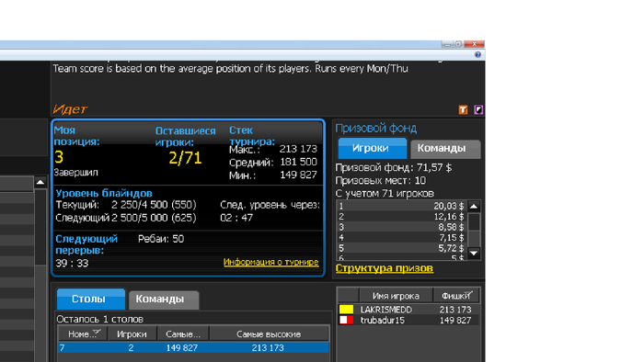Click the left panel scroll-up arrow
The height and width of the screenshot is (362, 644).
pyautogui.click(x=40, y=182)
